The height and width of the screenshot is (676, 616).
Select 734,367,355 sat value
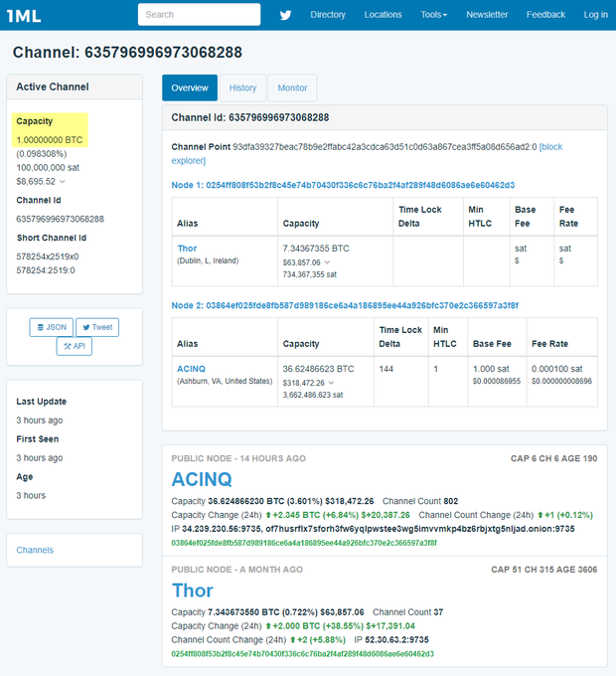point(310,274)
